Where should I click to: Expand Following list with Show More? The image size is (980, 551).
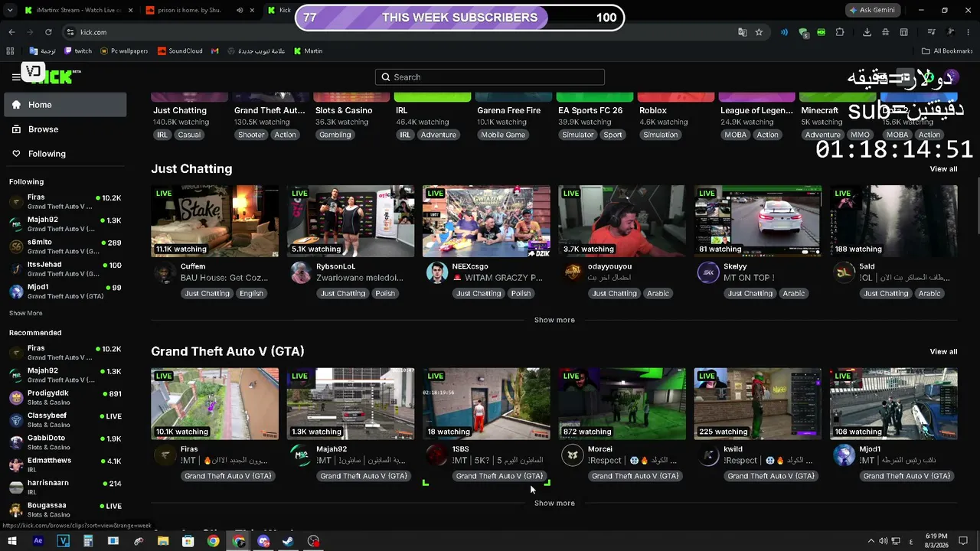coord(25,313)
